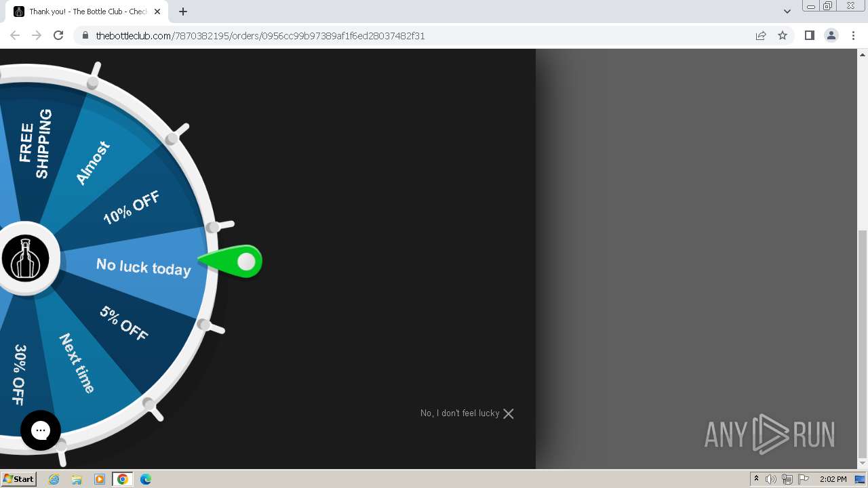Click the browser back arrow
This screenshot has height=488, width=868.
click(x=15, y=35)
